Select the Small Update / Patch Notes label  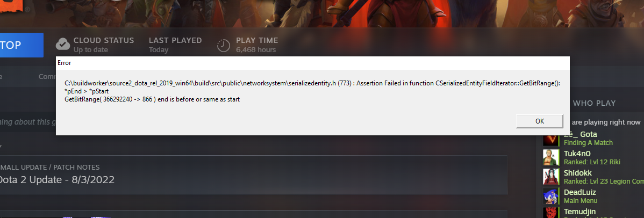tap(49, 168)
